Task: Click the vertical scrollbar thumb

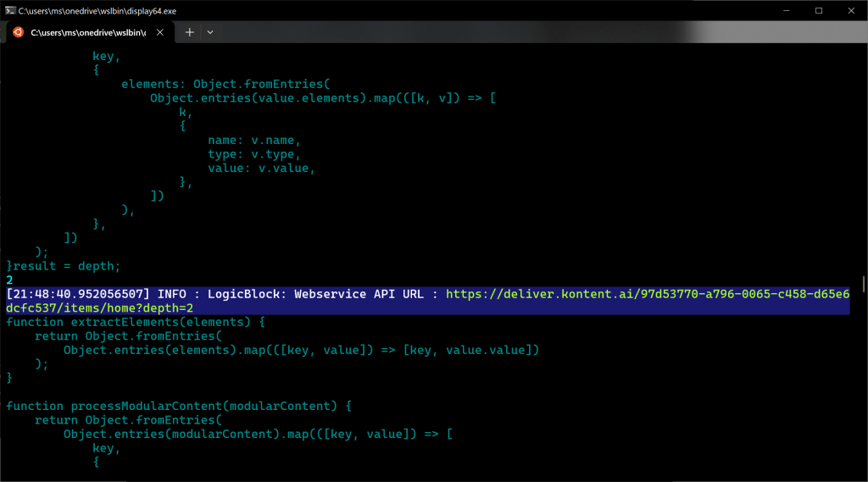Action: (x=863, y=283)
